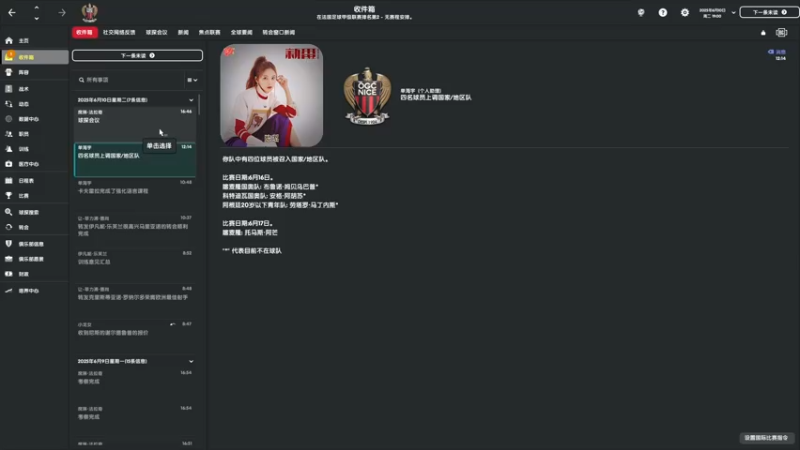Click the player name after 阿根廷20岁以下青年队
The width and height of the screenshot is (800, 450).
click(x=313, y=205)
